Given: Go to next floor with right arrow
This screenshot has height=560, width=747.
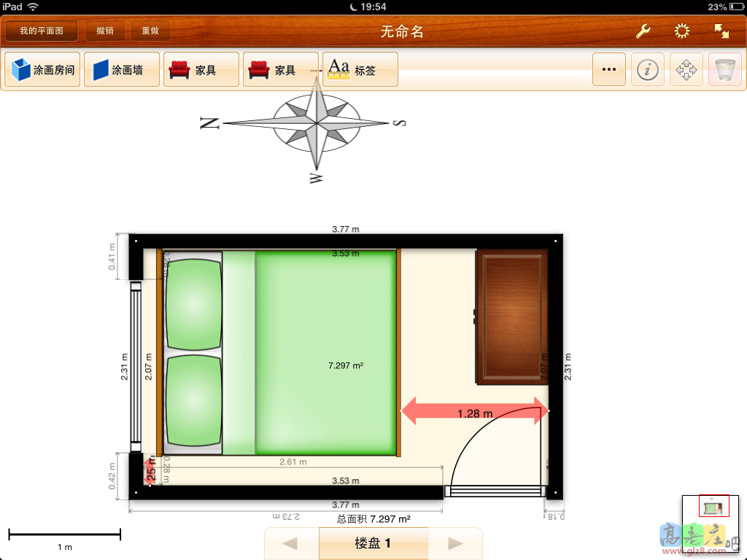Looking at the screenshot, I should click(455, 543).
